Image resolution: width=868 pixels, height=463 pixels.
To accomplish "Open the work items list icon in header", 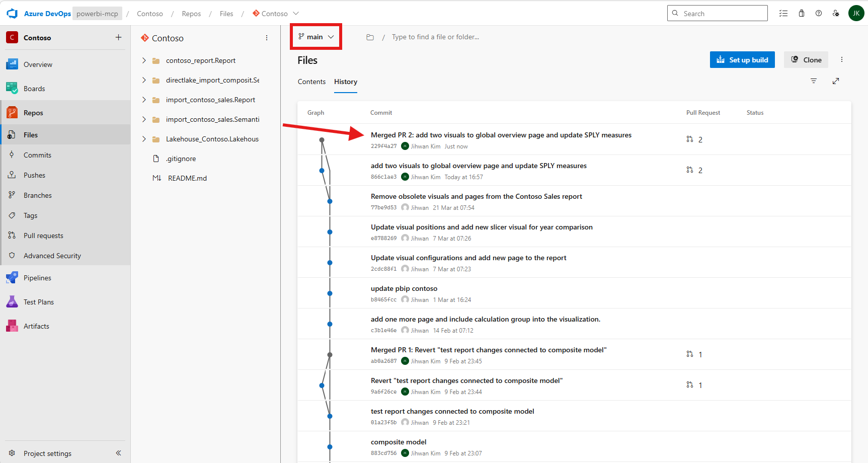I will [783, 14].
